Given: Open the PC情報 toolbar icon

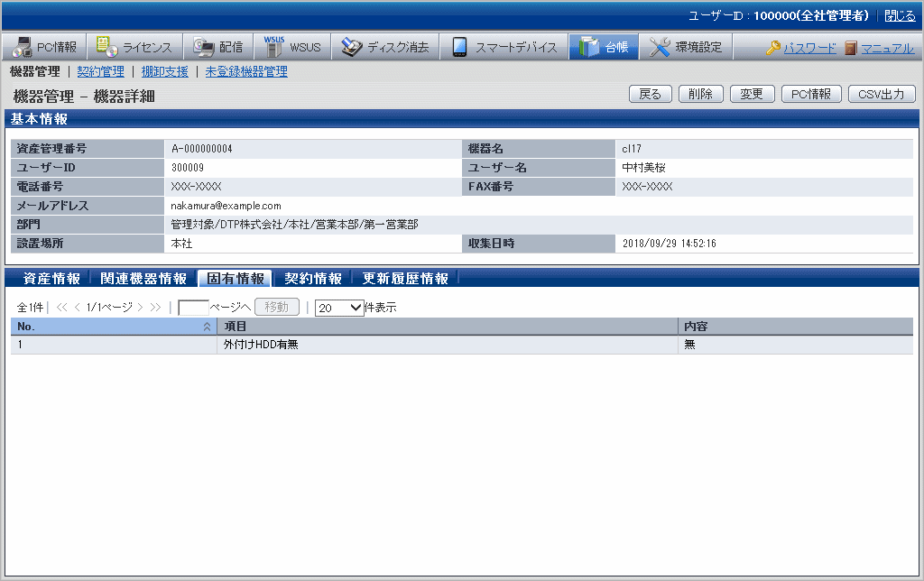Looking at the screenshot, I should click(x=23, y=47).
